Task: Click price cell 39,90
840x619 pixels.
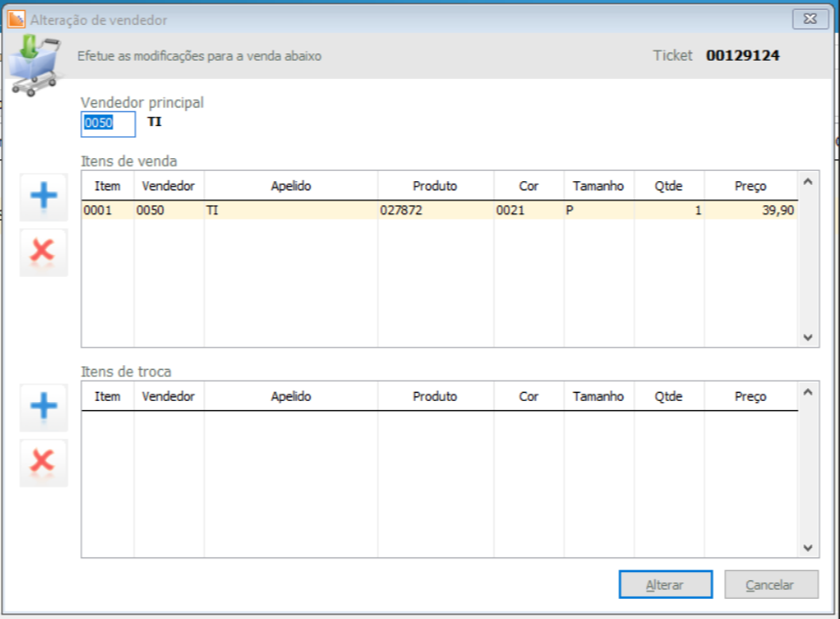Action: [751, 210]
